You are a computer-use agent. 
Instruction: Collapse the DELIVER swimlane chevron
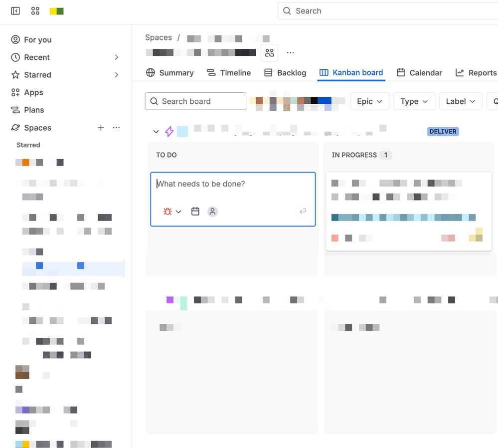point(156,131)
